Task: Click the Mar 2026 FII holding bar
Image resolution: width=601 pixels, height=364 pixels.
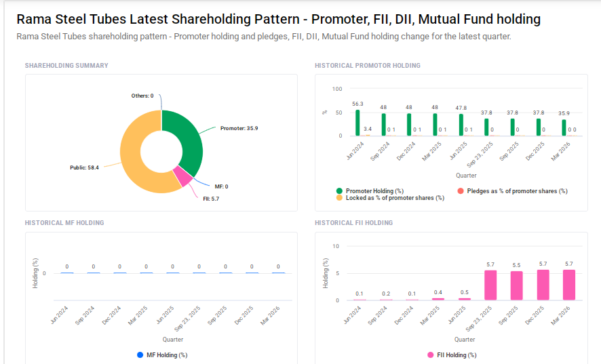Action: coord(569,285)
